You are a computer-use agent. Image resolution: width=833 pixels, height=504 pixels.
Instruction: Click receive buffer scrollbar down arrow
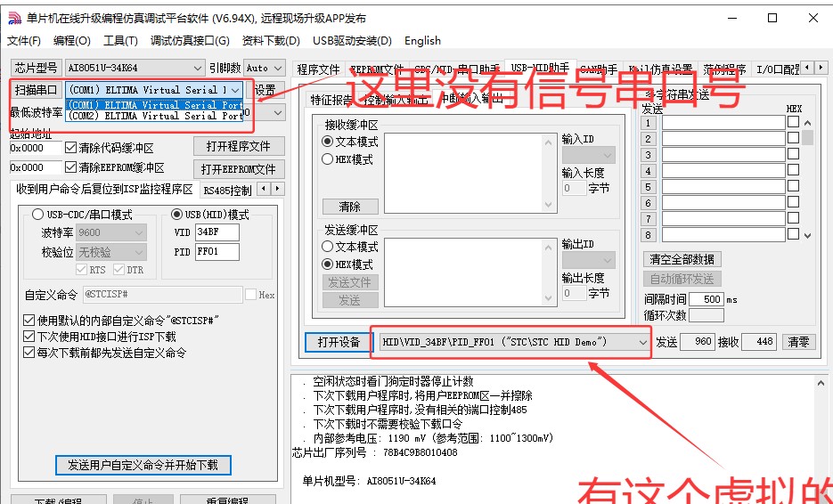[x=548, y=206]
